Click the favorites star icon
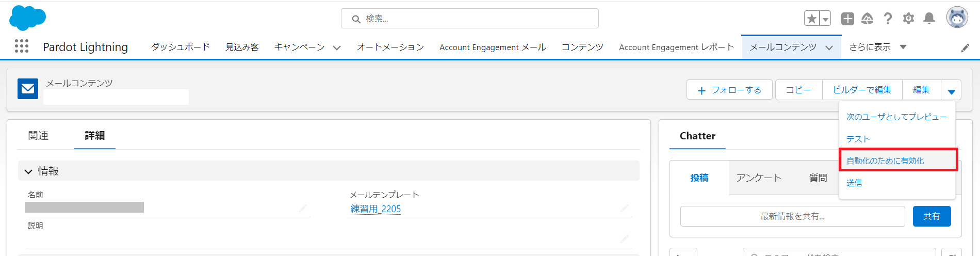Viewport: 980px width, 256px height. tap(812, 19)
